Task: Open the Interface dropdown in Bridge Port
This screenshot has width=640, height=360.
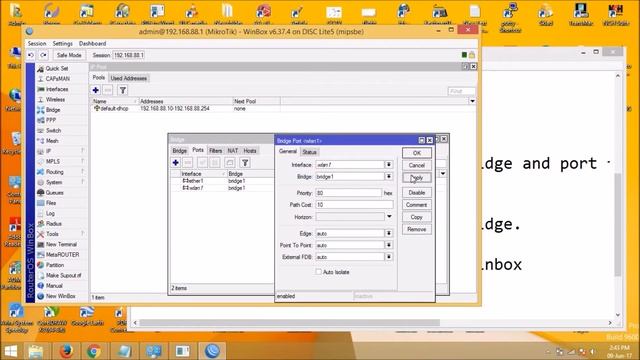Action: [389, 164]
